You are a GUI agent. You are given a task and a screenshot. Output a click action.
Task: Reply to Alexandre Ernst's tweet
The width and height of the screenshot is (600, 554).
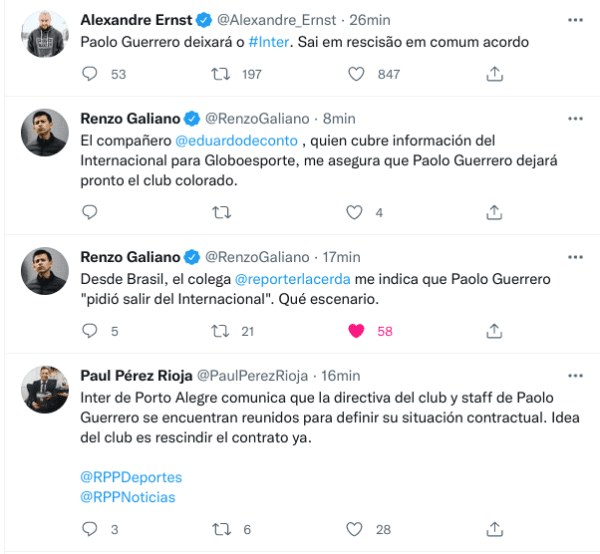point(90,74)
